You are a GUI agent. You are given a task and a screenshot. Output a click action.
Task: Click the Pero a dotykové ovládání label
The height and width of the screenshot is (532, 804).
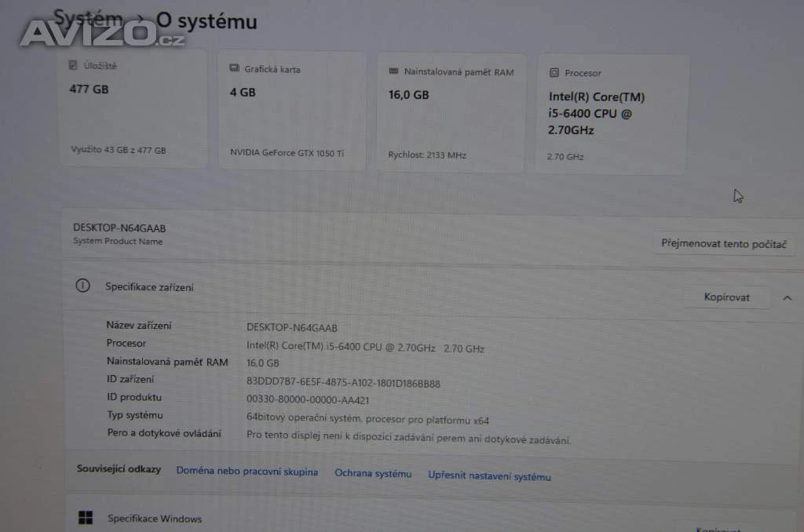click(164, 433)
